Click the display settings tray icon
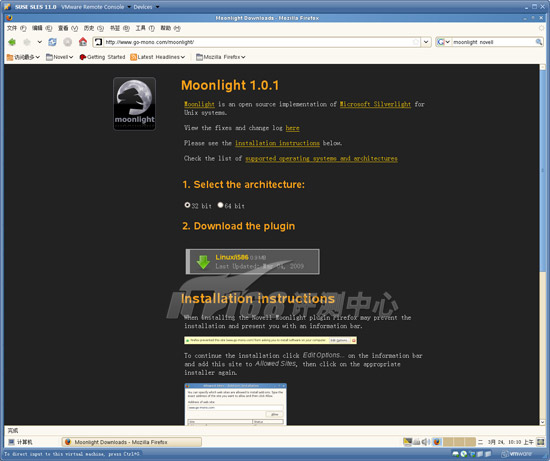This screenshot has height=461, width=550. click(407, 442)
